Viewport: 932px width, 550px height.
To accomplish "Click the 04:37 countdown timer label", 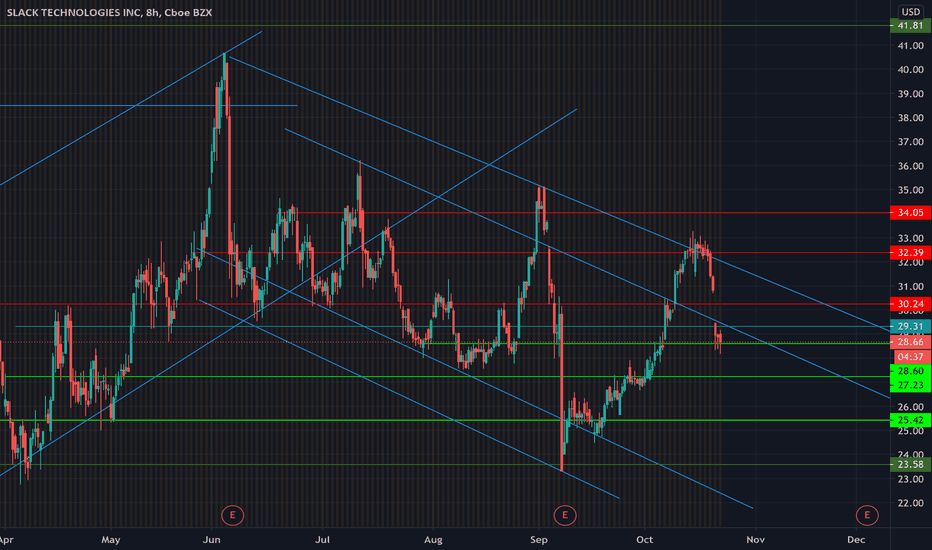I will [x=912, y=357].
